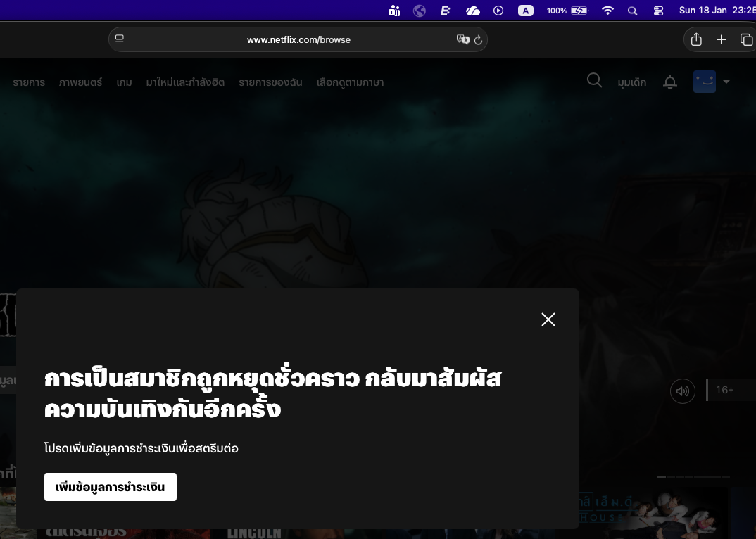
Task: Click the globe icon in the menu bar
Action: (x=420, y=11)
